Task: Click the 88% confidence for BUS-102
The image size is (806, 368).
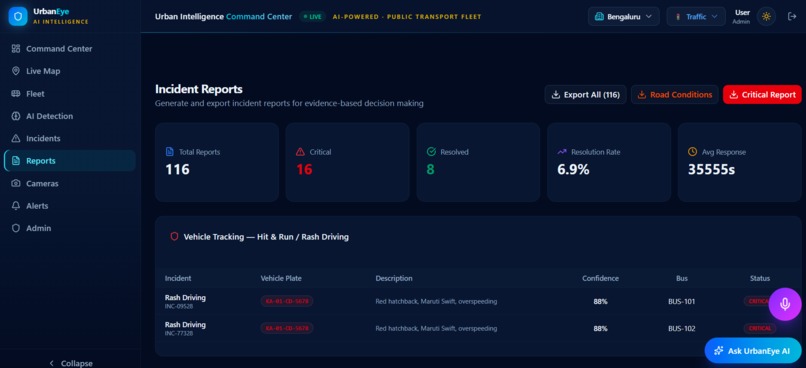Action: click(600, 328)
